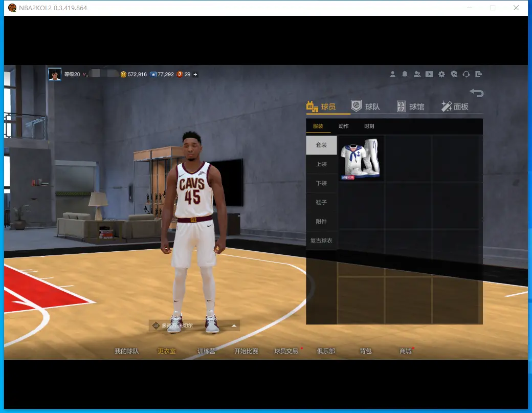
Task: Go back using the return arrow
Action: (477, 93)
